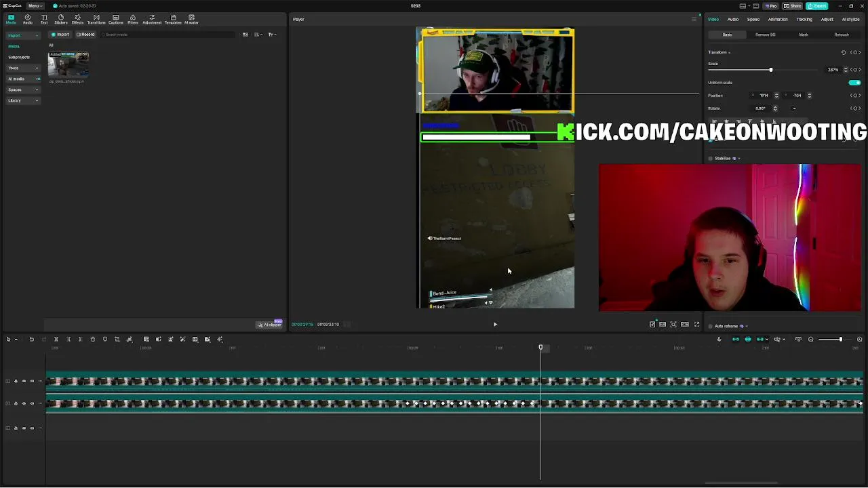Viewport: 868px width, 488px height.
Task: Collapse the Import section
Action: tap(23, 35)
